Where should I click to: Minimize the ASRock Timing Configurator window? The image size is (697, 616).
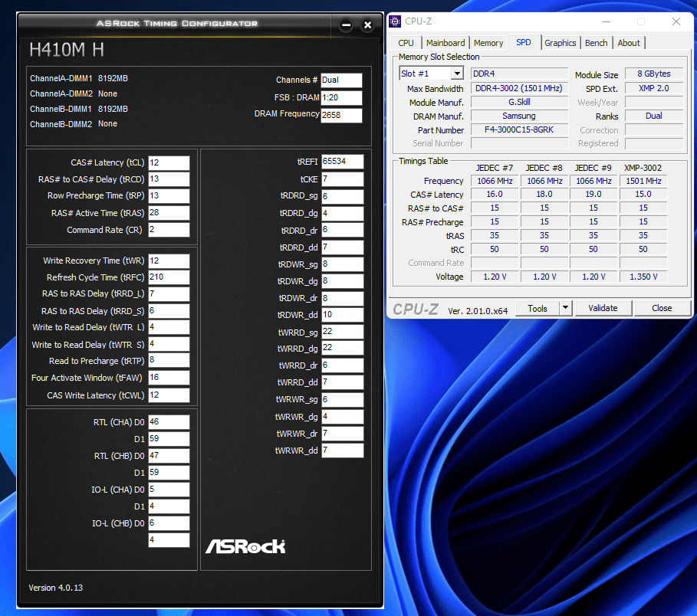347,25
